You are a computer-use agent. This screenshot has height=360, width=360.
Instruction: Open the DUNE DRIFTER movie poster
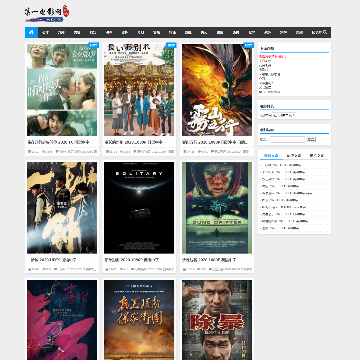point(217,208)
